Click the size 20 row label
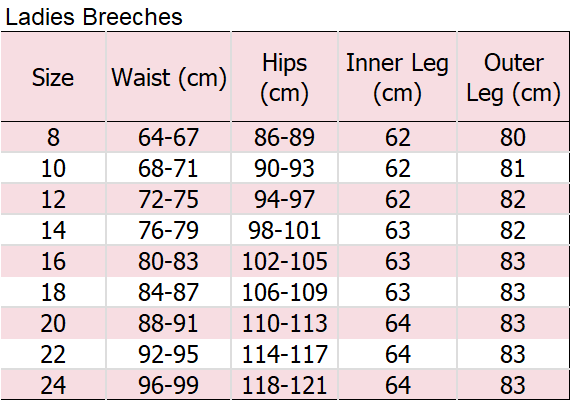The width and height of the screenshot is (570, 400). (53, 323)
